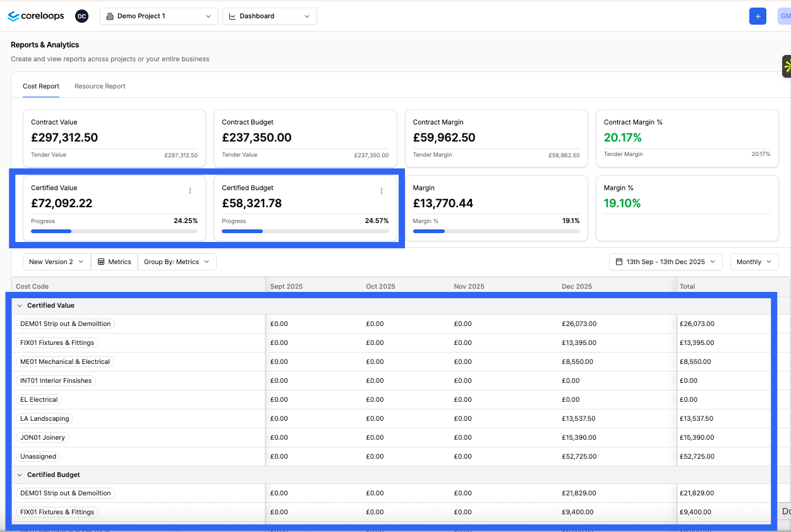This screenshot has width=791, height=532.
Task: Open the GM user avatar
Action: (x=784, y=16)
